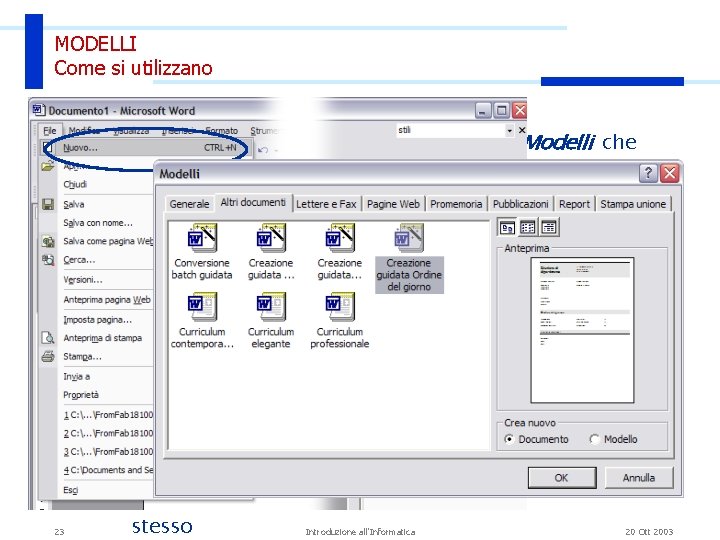Select the Modello radio button
This screenshot has width=720, height=540.
pos(594,439)
